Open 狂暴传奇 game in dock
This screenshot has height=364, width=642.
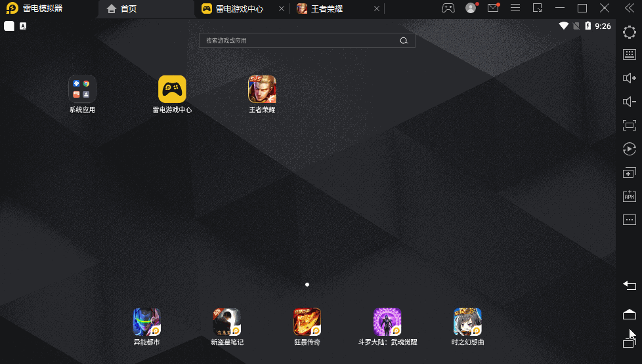[307, 322]
